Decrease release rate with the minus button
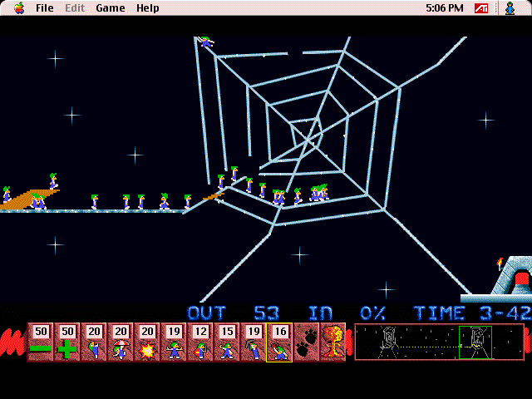The width and height of the screenshot is (532, 399). pos(41,342)
